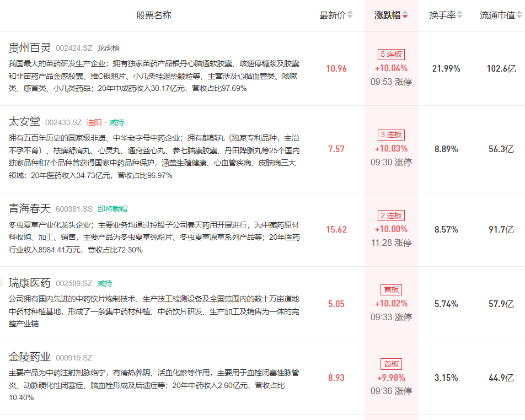Click the 青海春天 company description text
Image resolution: width=525 pixels, height=420 pixels.
[154, 237]
